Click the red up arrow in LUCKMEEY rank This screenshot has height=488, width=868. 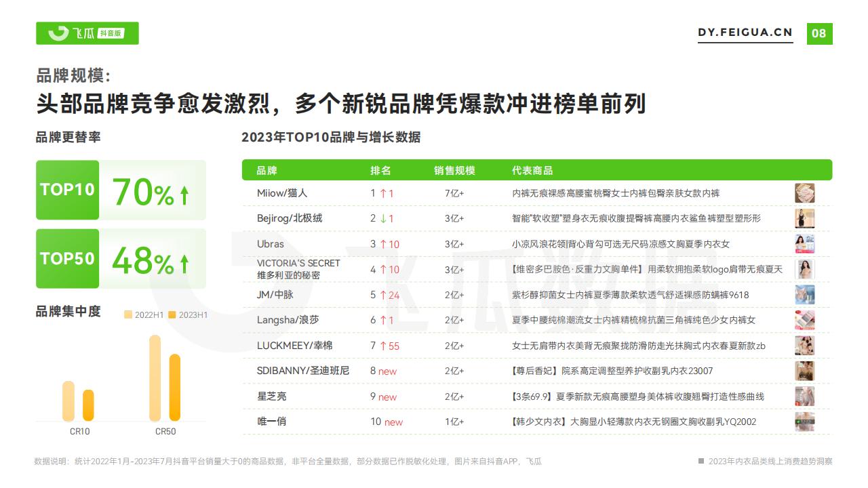coord(382,346)
